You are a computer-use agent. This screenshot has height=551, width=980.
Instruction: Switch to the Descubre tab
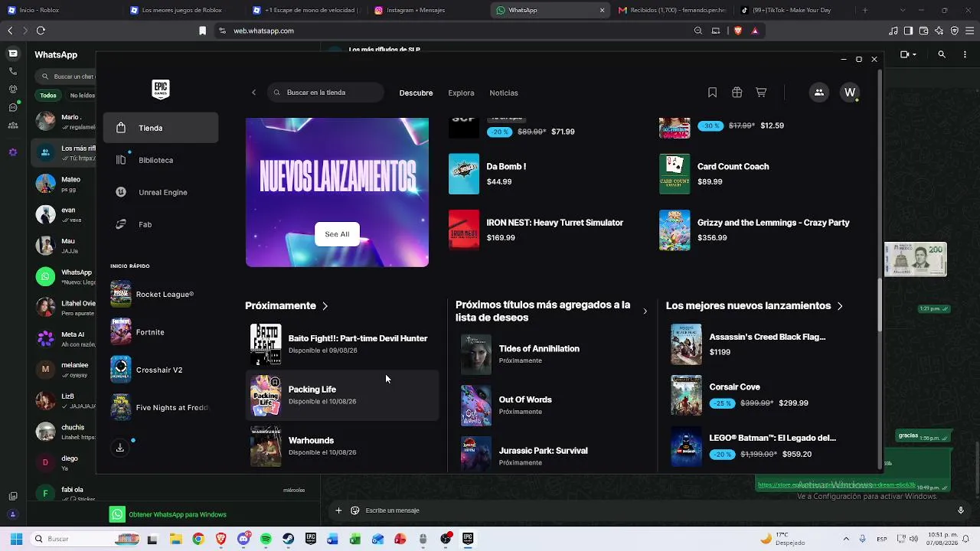tap(416, 93)
